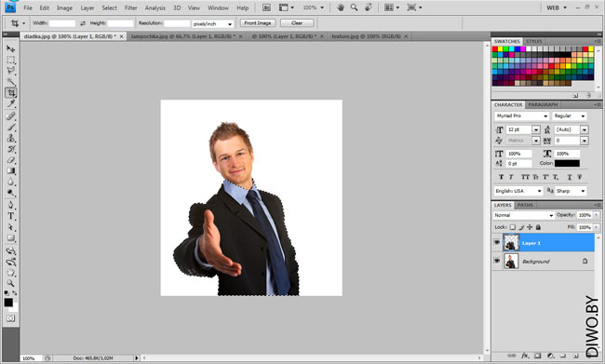Image resolution: width=605 pixels, height=364 pixels.
Task: Open the Normal blend mode dropdown
Action: coord(524,215)
